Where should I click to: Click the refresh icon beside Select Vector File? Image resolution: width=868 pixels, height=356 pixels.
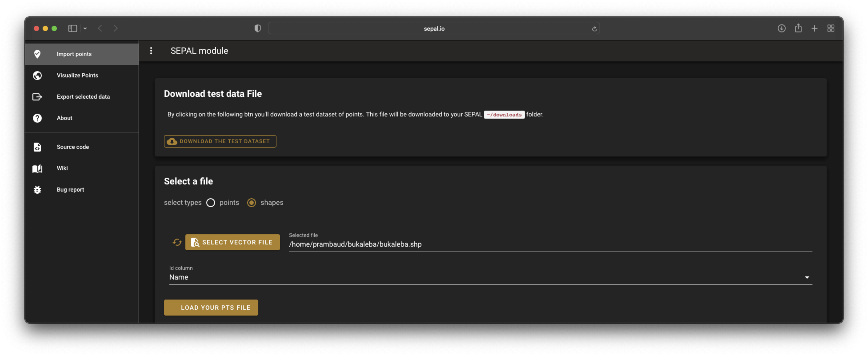tap(177, 242)
